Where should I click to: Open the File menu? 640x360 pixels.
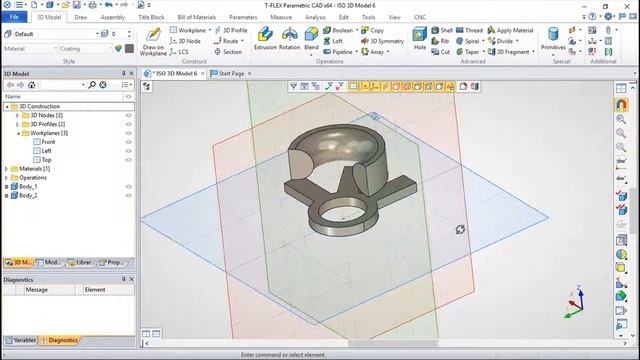[x=14, y=17]
